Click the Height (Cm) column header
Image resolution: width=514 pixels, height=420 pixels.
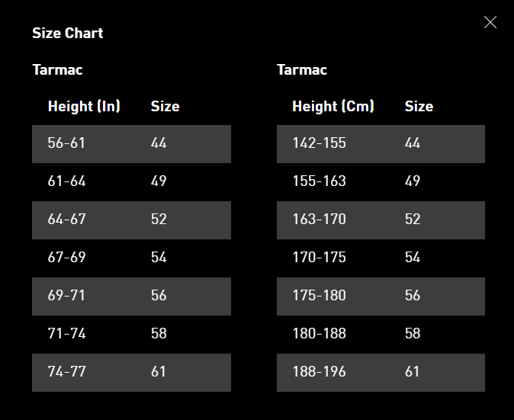coord(332,106)
